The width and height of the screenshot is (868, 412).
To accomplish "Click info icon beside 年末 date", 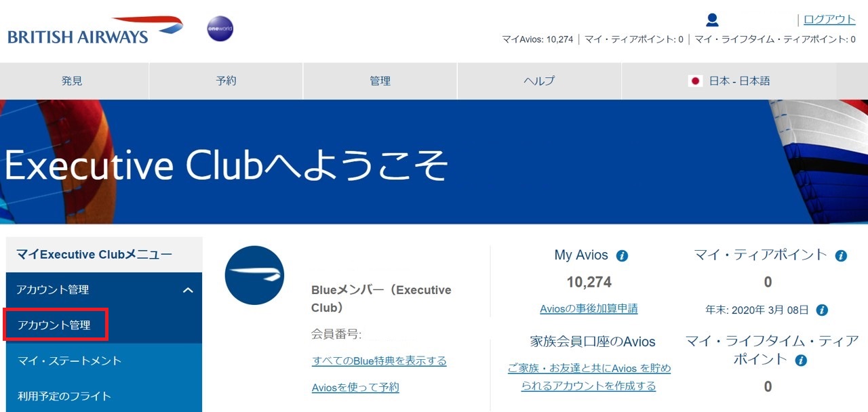I will 822,310.
